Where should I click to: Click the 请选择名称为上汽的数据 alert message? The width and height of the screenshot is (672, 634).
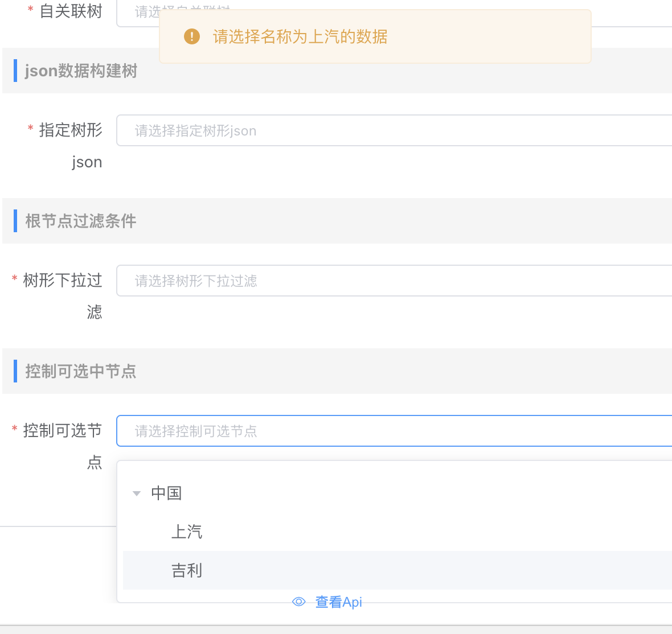pos(300,37)
